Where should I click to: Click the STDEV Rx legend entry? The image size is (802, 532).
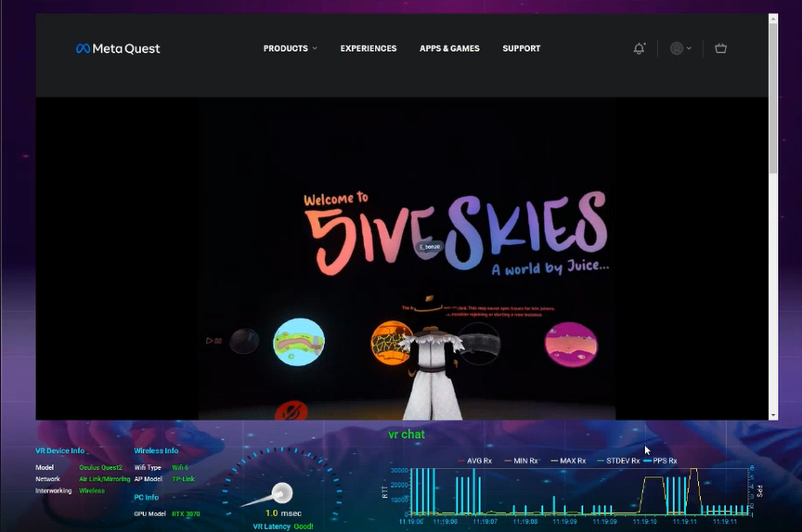pos(618,461)
